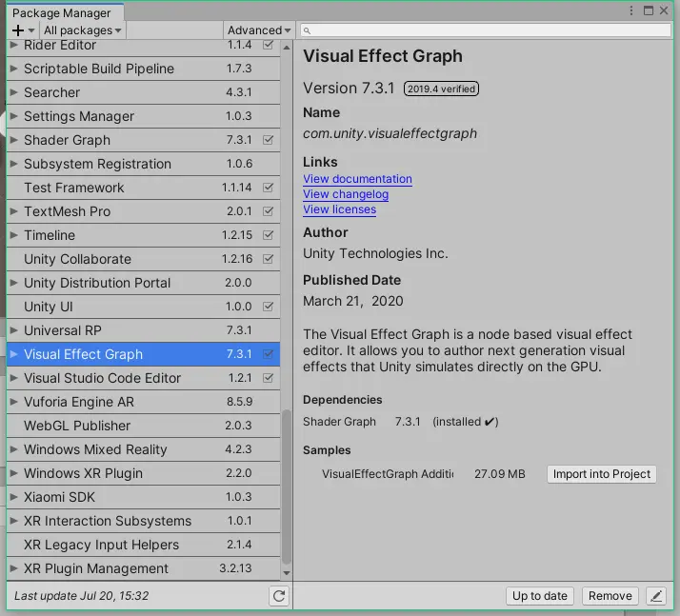Maximize the Package Manager window
The height and width of the screenshot is (616, 680).
pyautogui.click(x=649, y=10)
